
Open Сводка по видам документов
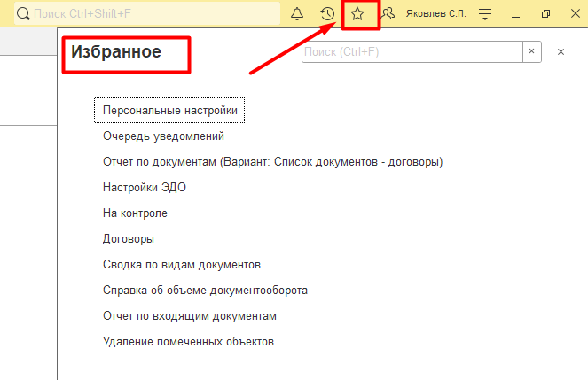[x=182, y=264]
